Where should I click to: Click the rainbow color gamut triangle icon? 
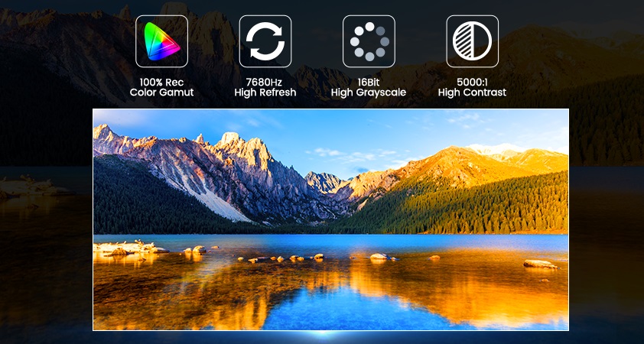click(162, 41)
